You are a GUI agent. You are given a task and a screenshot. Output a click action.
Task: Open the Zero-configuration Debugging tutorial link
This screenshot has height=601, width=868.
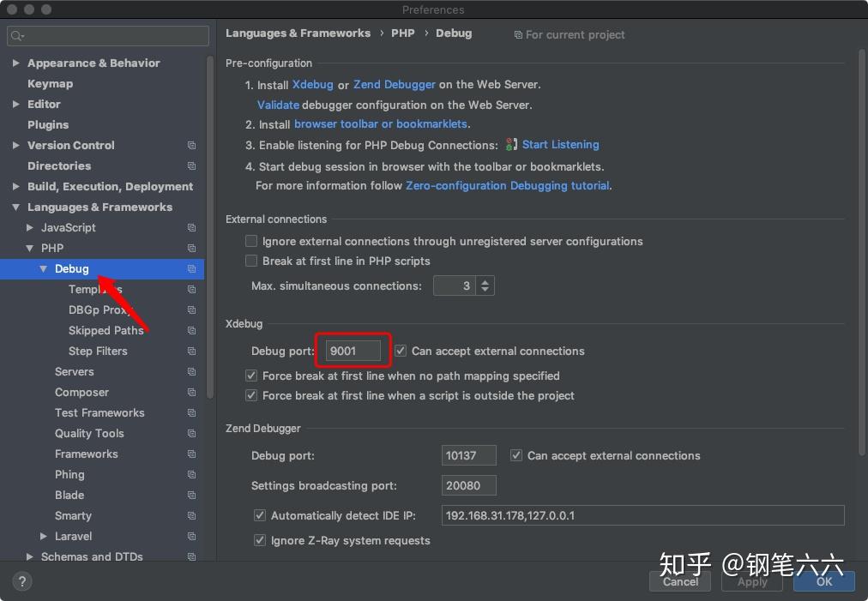[508, 185]
